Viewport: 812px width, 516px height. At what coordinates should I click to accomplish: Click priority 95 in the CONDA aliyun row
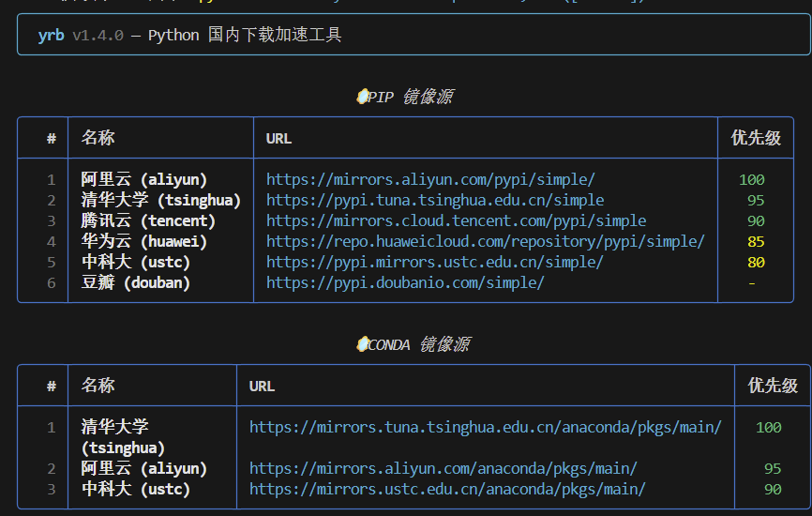pos(773,469)
